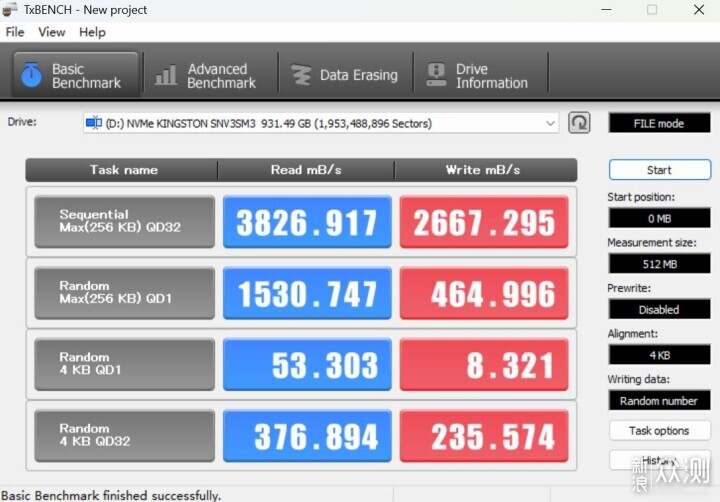Click write result 8.321
Screen dimensions: 720x502
coord(484,364)
